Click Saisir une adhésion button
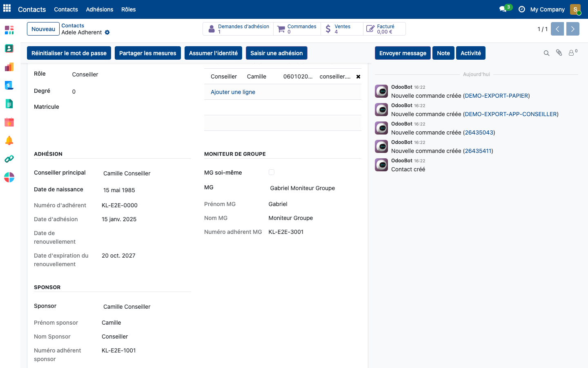The height and width of the screenshot is (368, 588). pos(276,53)
